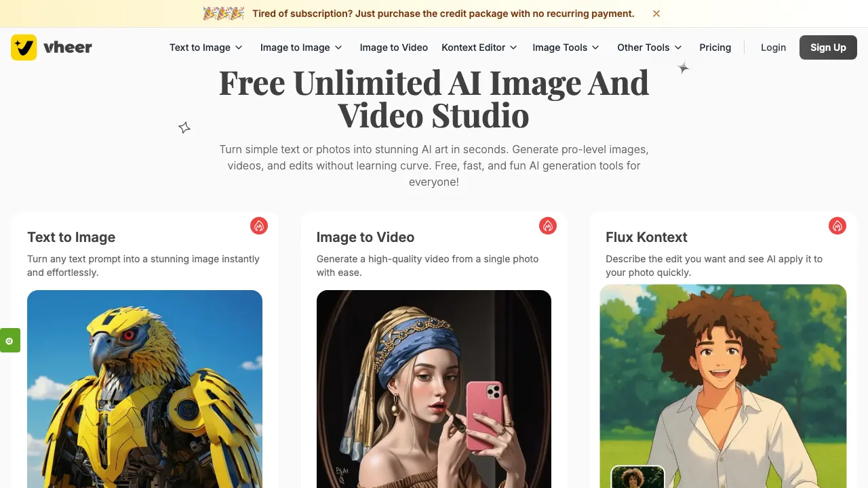Expand the Image Tools menu

(566, 47)
